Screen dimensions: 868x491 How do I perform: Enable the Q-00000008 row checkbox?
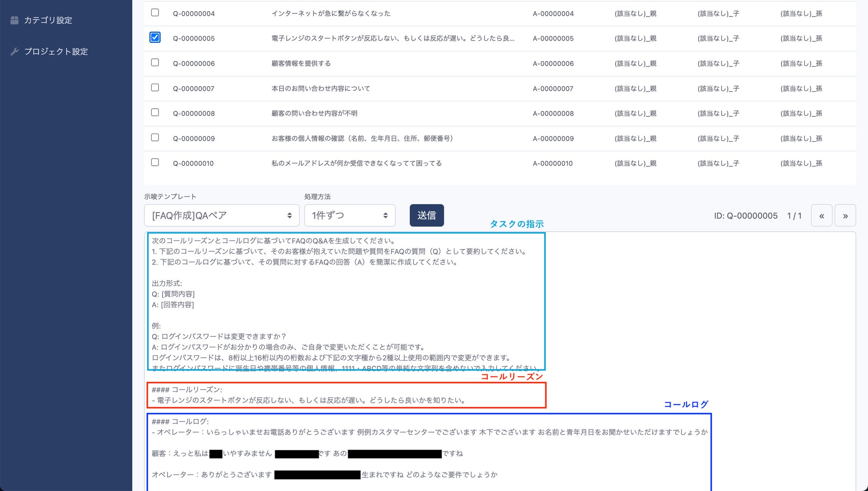[x=155, y=112]
